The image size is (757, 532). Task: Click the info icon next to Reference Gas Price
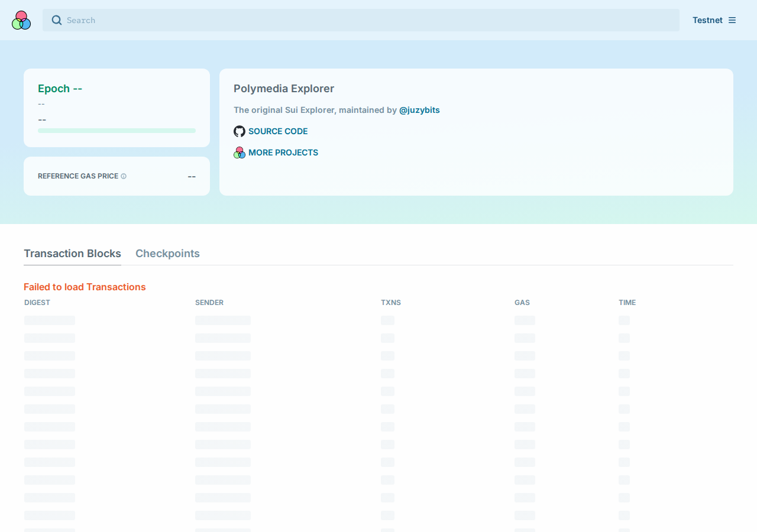pos(124,176)
